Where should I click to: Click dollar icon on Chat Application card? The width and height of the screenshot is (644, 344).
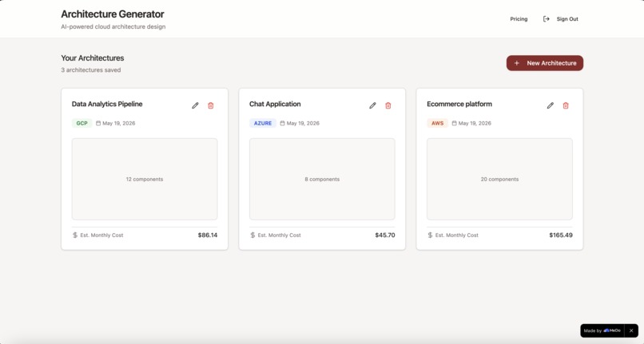tap(252, 235)
